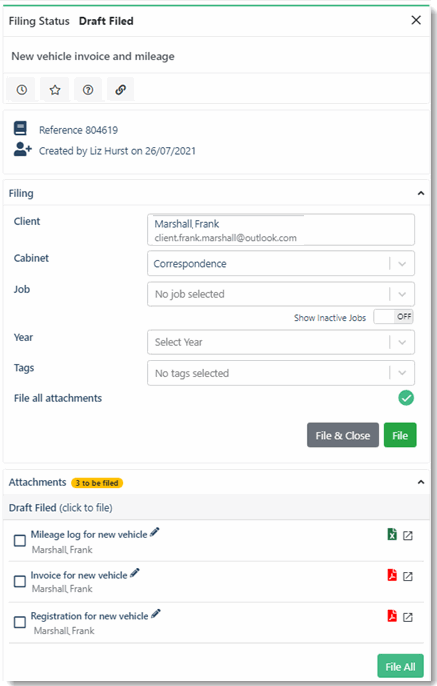
Task: Tick the Invoice for new vehicle checkbox
Action: 20,581
